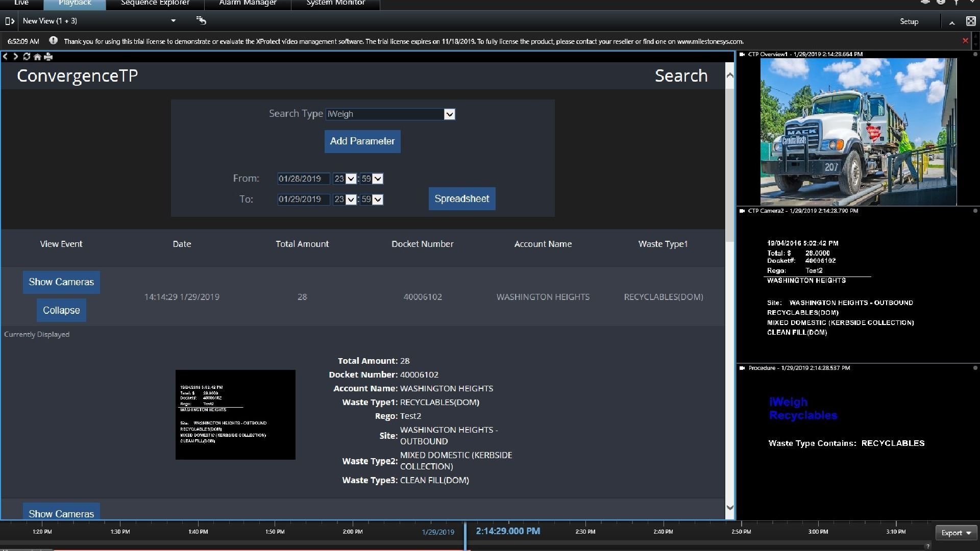Click the 2:14:29.000 PM timeline time label
Viewport: 980px width, 551px height.
point(508,531)
